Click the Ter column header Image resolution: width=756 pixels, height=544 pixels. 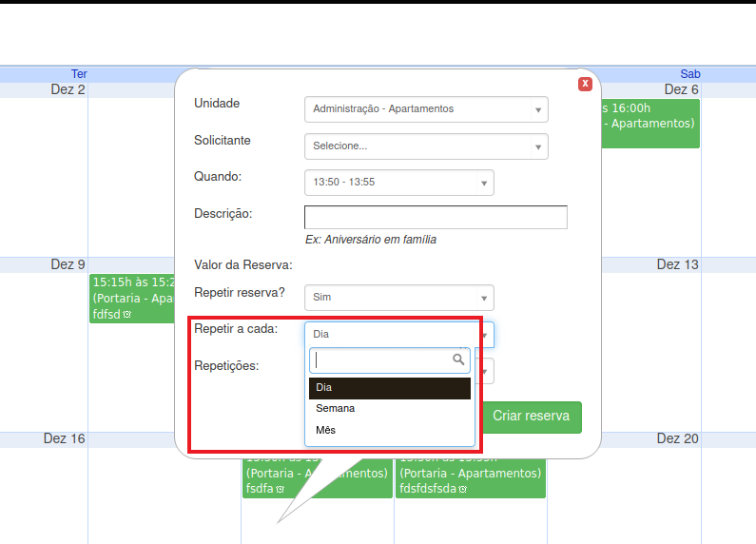[79, 74]
